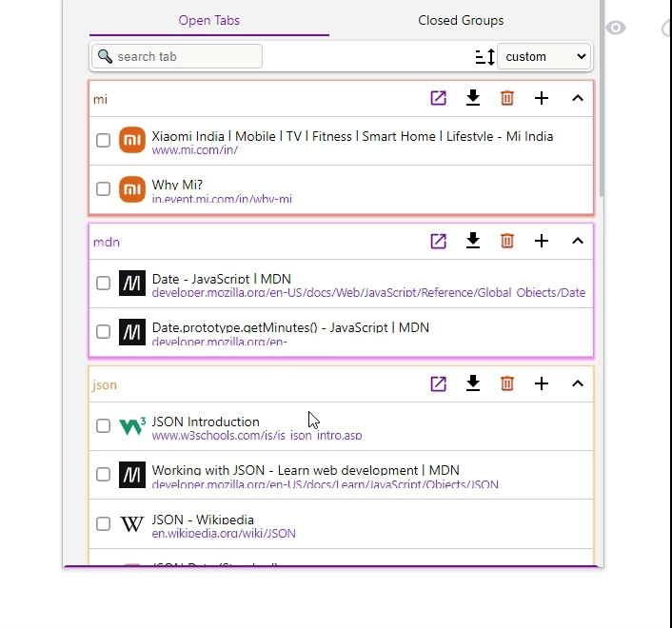Screen dimensions: 672x628
Task: Click the Why Mi? tab title
Action: tap(177, 185)
